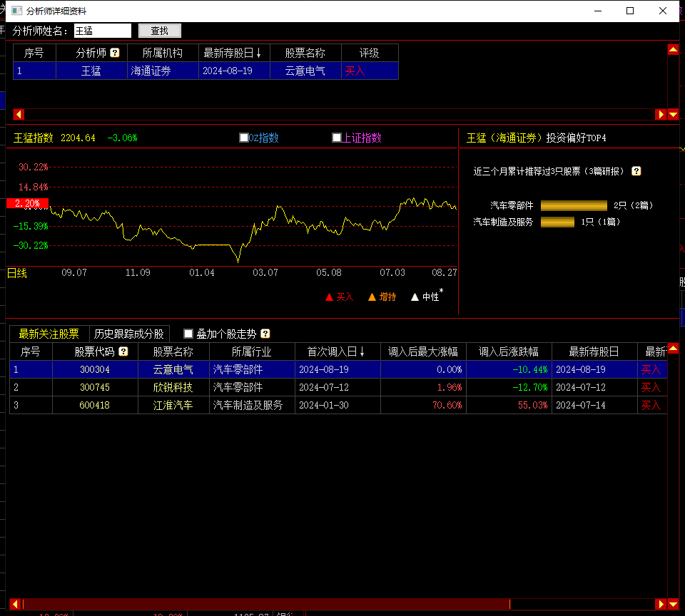Click white 中性 triangle legend icon
Image resolution: width=685 pixels, height=616 pixels.
pyautogui.click(x=415, y=297)
